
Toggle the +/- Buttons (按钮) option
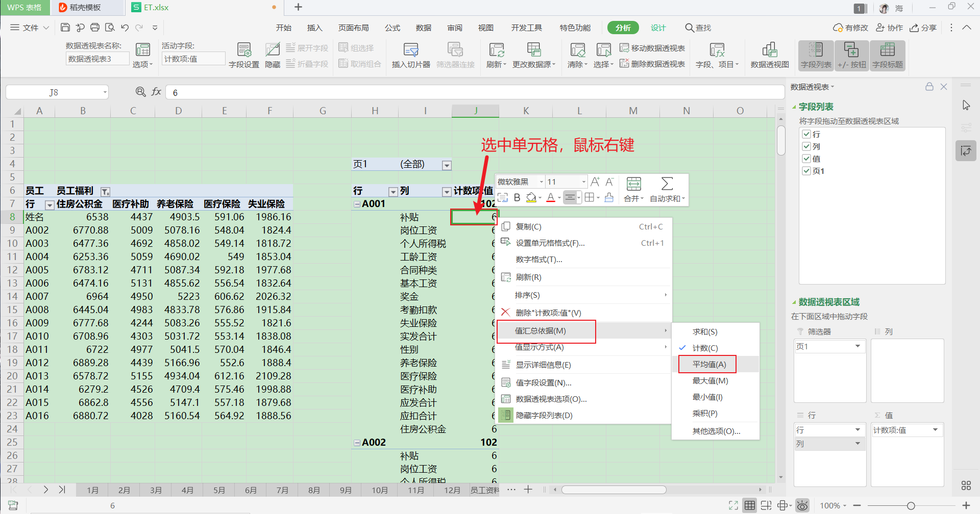click(x=851, y=55)
